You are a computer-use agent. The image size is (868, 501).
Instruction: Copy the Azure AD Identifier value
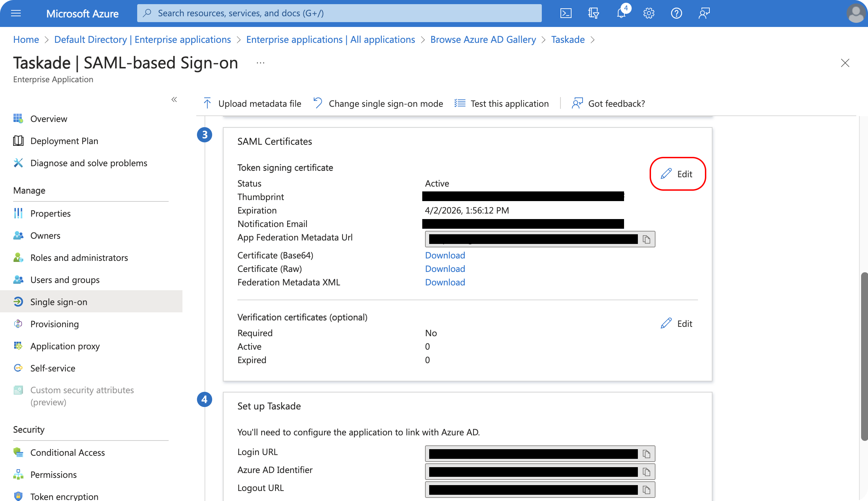[646, 472]
